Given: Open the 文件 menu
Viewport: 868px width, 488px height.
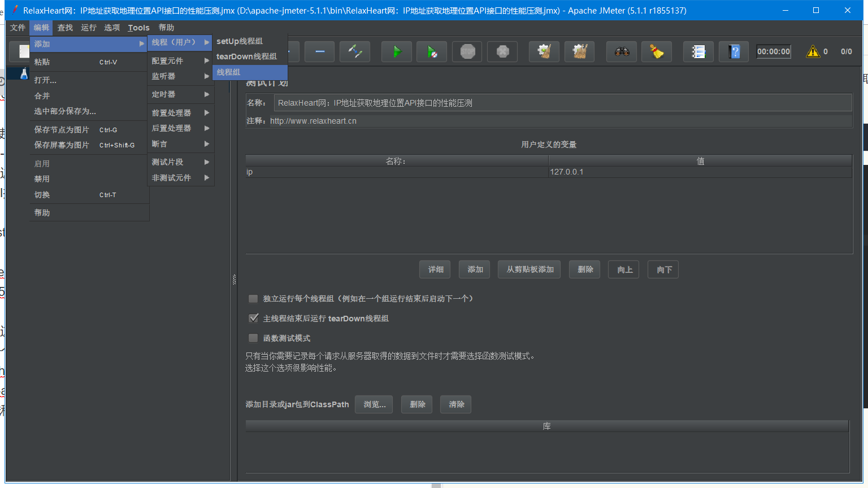Looking at the screenshot, I should (x=18, y=28).
